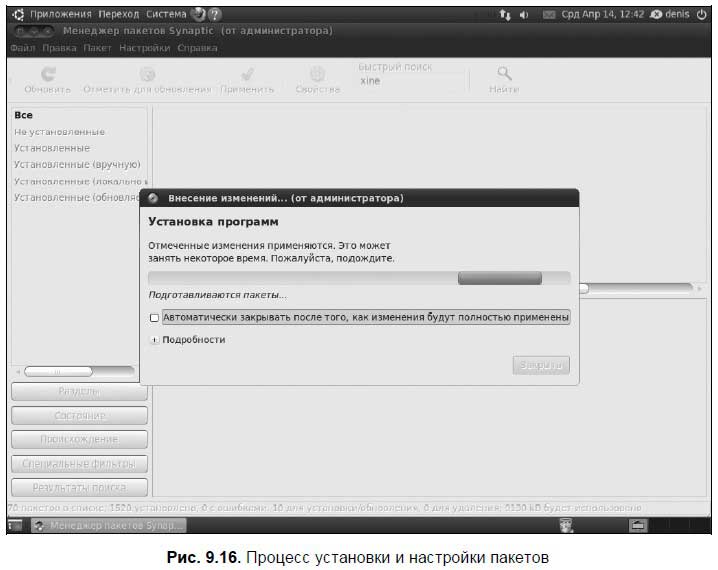Open denis user status menu

coord(669,15)
